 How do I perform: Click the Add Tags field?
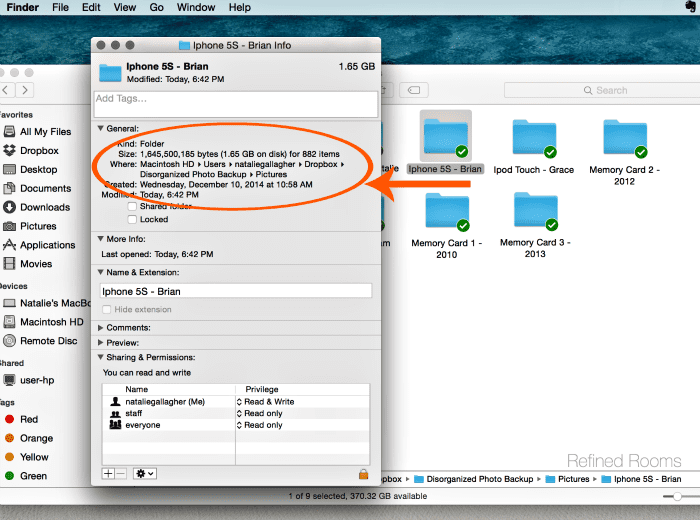click(236, 104)
